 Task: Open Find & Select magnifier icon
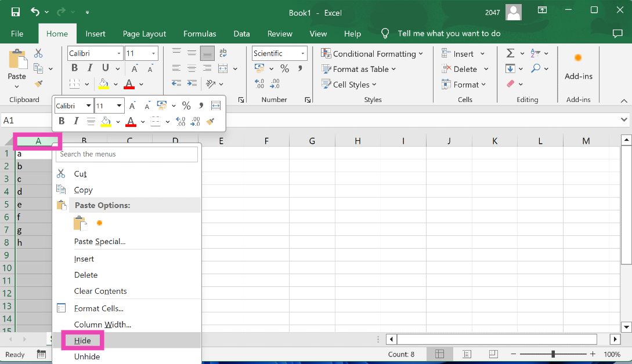click(x=536, y=68)
